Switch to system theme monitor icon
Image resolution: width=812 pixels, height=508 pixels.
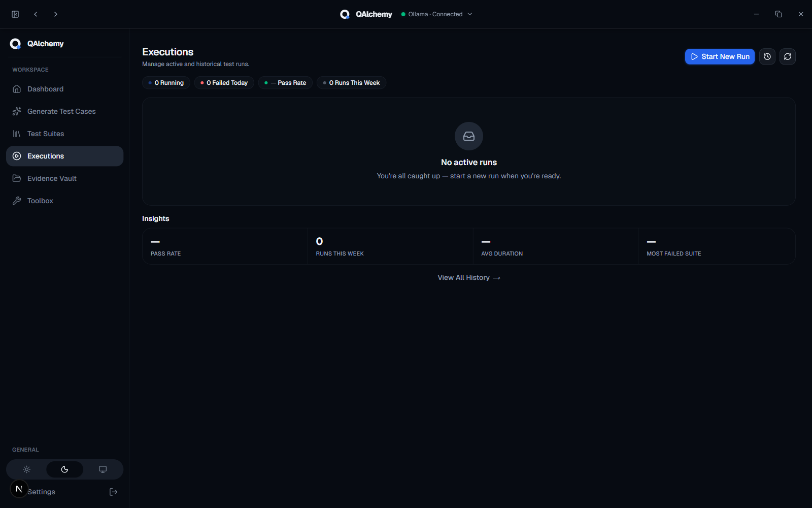coord(103,469)
